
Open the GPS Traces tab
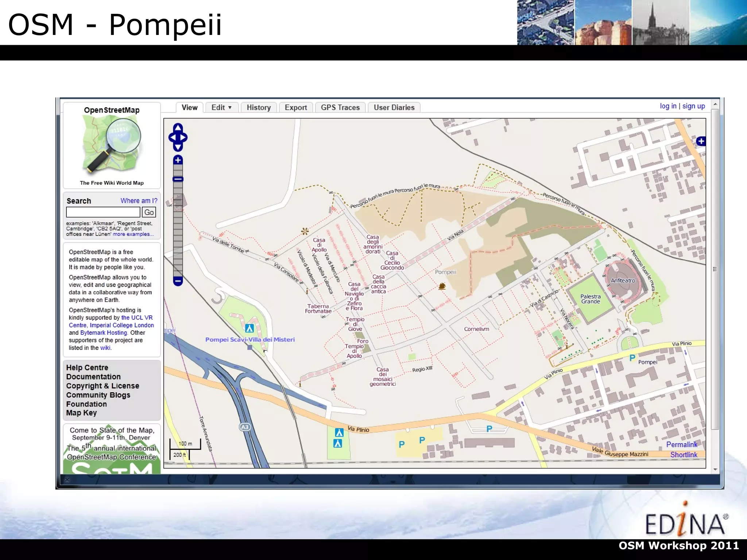(x=340, y=108)
